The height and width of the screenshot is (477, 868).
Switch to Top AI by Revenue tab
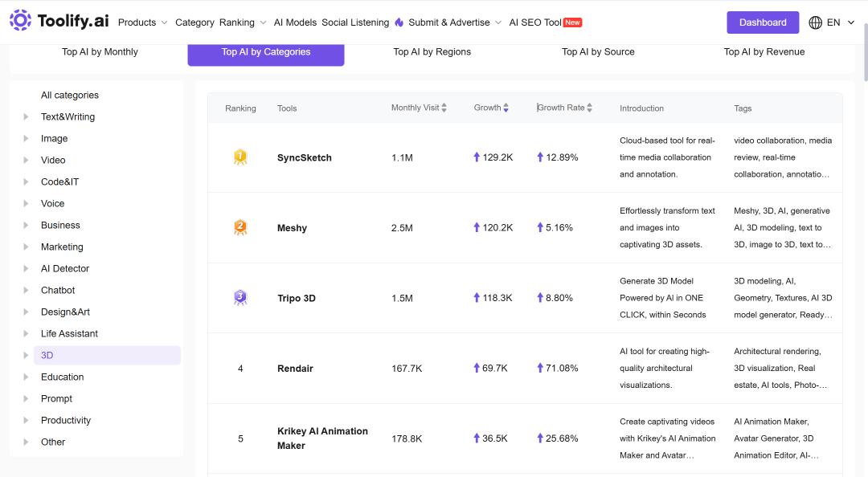tap(764, 52)
